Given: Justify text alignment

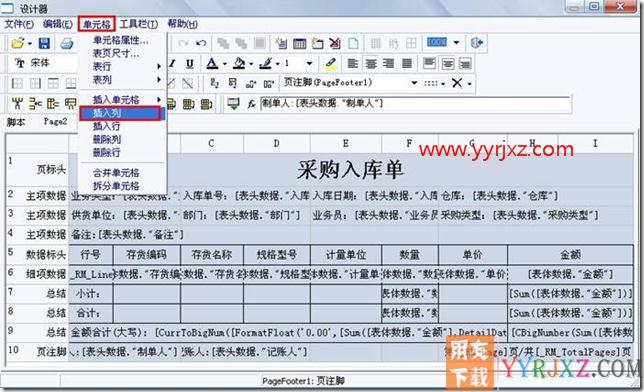Looking at the screenshot, I should click(x=407, y=63).
